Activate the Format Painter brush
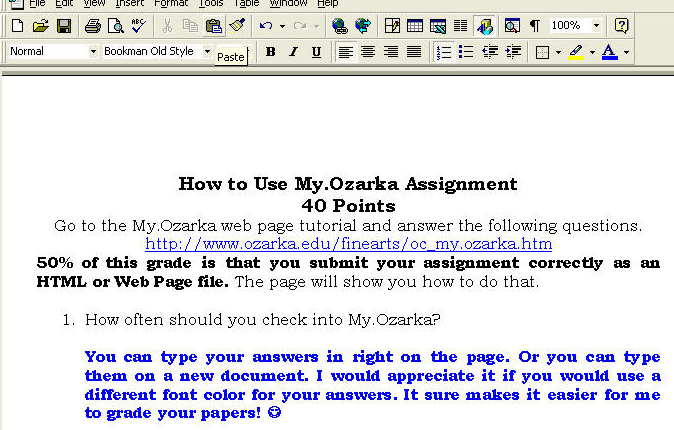The width and height of the screenshot is (674, 430). click(x=237, y=26)
